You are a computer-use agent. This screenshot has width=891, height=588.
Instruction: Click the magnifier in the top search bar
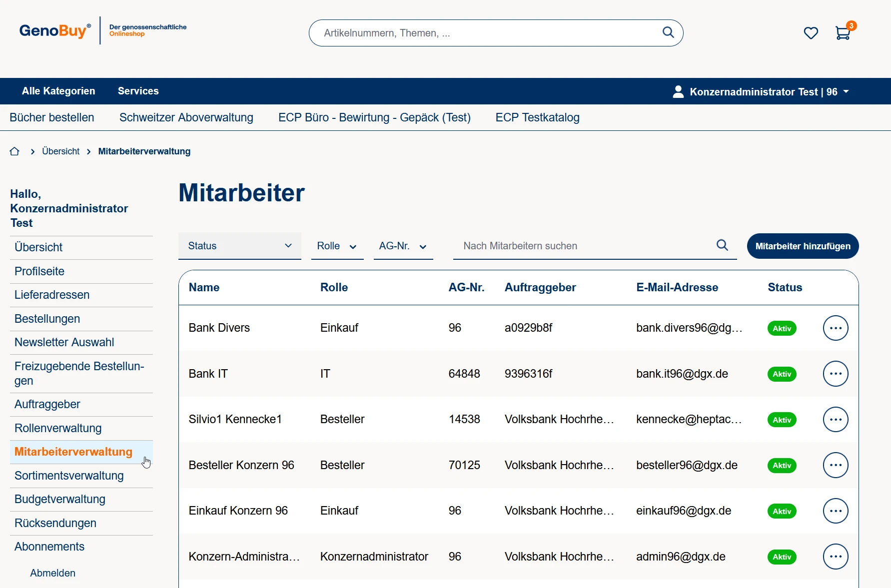pyautogui.click(x=668, y=32)
